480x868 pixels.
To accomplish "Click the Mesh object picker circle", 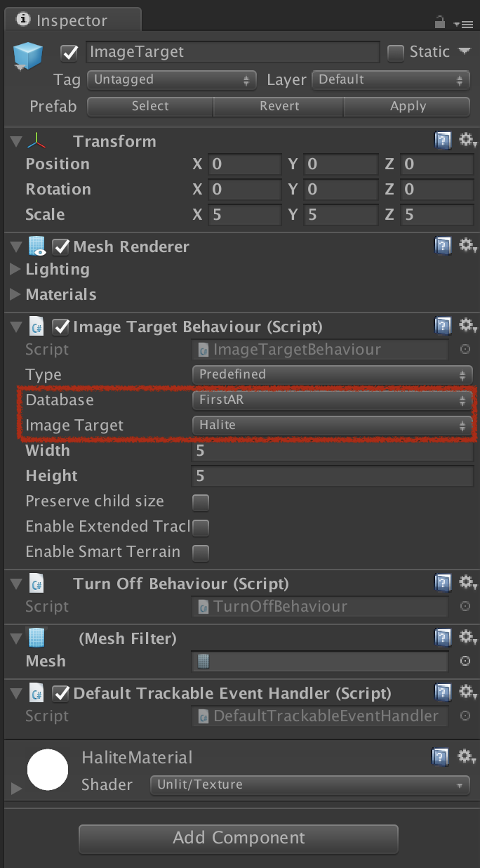I will point(465,661).
